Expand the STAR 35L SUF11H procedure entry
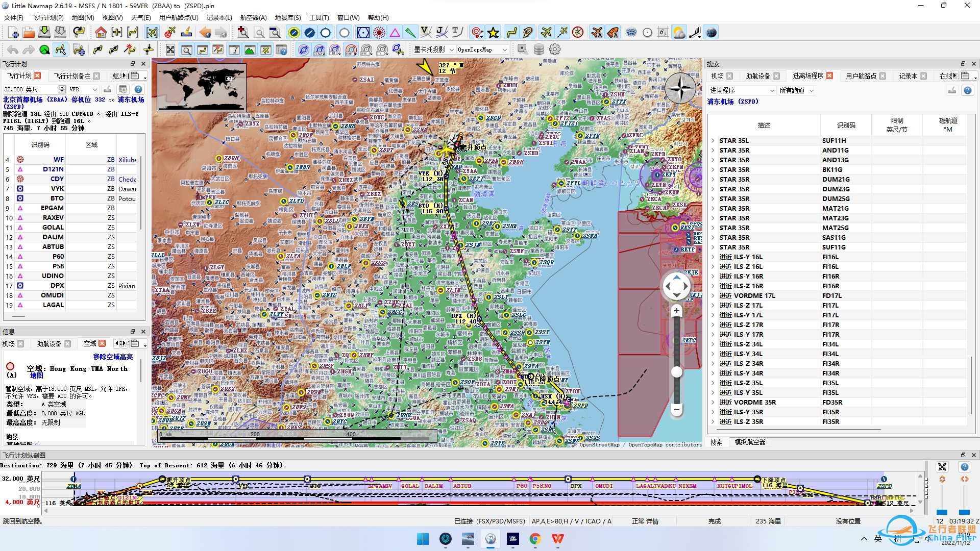The height and width of the screenshot is (551, 980). [x=713, y=140]
